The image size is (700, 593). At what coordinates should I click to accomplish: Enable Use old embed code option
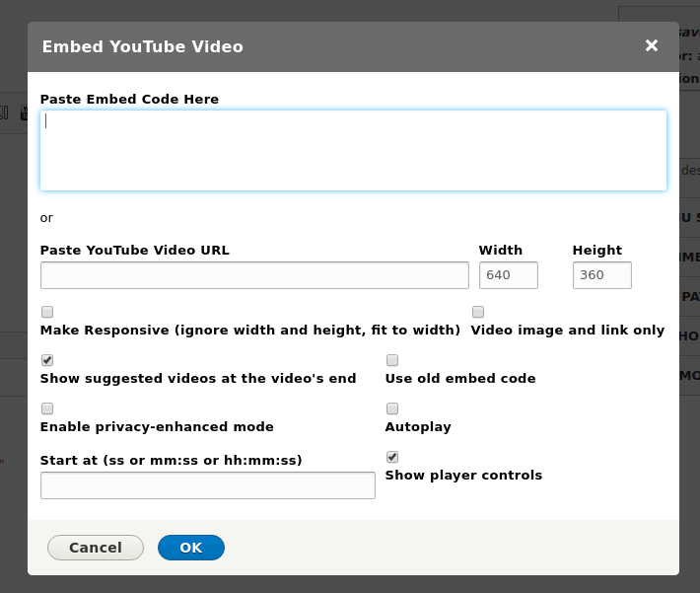[x=392, y=360]
